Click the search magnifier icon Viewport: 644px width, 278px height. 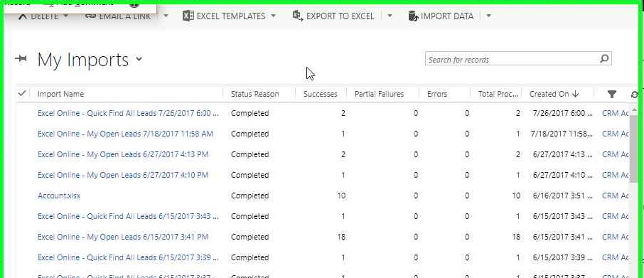tap(604, 59)
